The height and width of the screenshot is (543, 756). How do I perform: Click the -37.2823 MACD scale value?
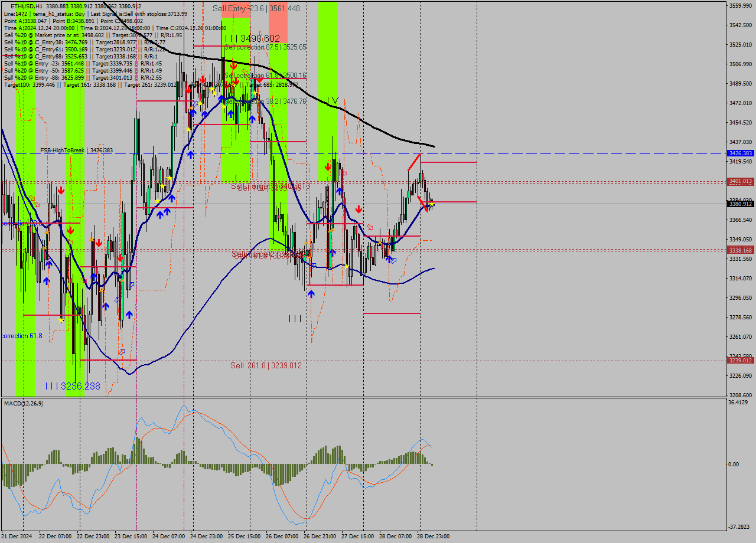739,527
